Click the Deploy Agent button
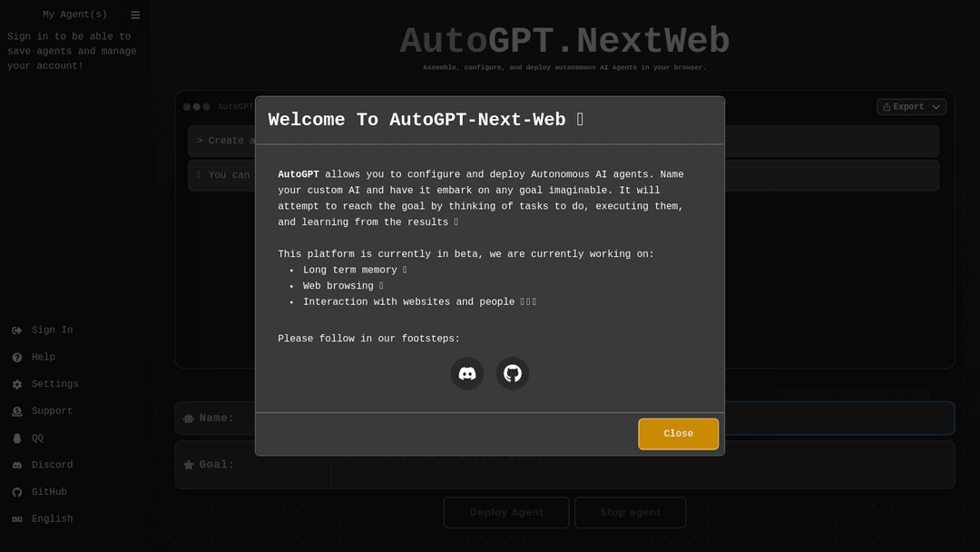The height and width of the screenshot is (552, 980). [x=506, y=513]
